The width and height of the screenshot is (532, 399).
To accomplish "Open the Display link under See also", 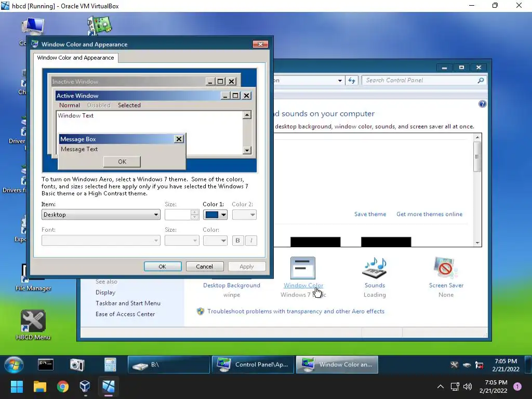I will [x=105, y=292].
